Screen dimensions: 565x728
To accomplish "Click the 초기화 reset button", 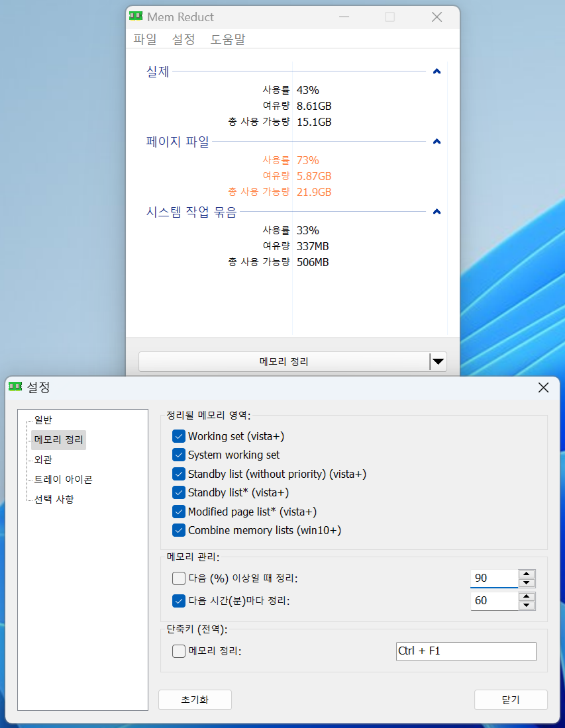I will click(x=195, y=700).
